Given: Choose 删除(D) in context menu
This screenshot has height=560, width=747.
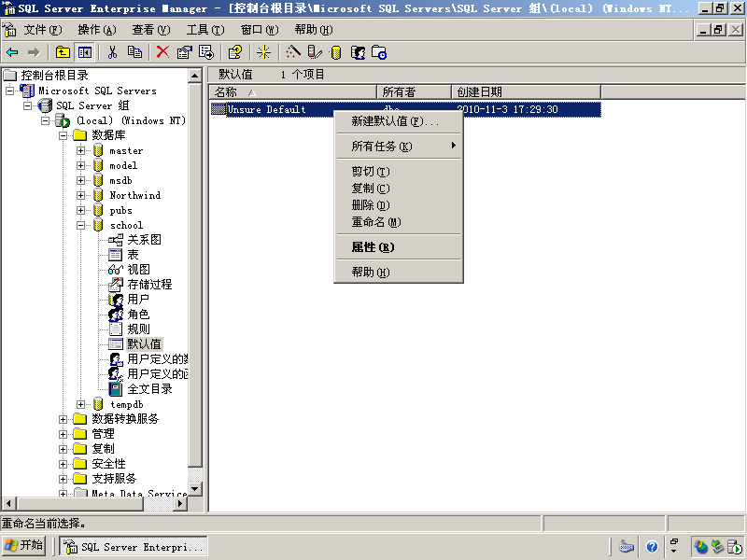Looking at the screenshot, I should (x=399, y=205).
